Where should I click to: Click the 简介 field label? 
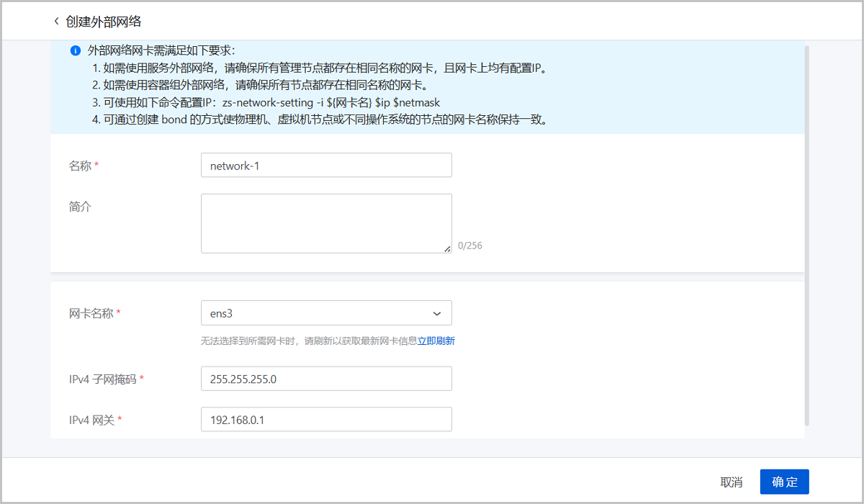click(x=80, y=207)
